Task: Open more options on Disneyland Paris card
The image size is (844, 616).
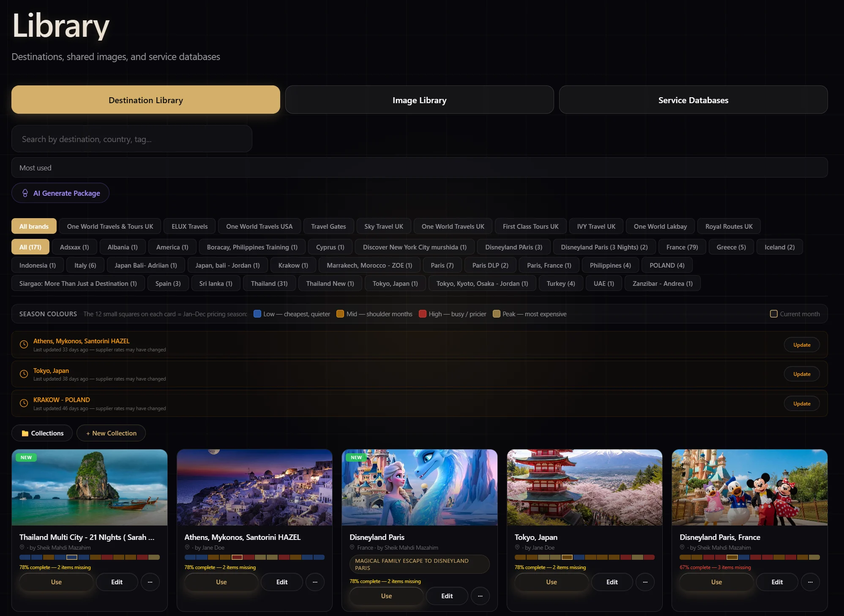Action: (480, 596)
